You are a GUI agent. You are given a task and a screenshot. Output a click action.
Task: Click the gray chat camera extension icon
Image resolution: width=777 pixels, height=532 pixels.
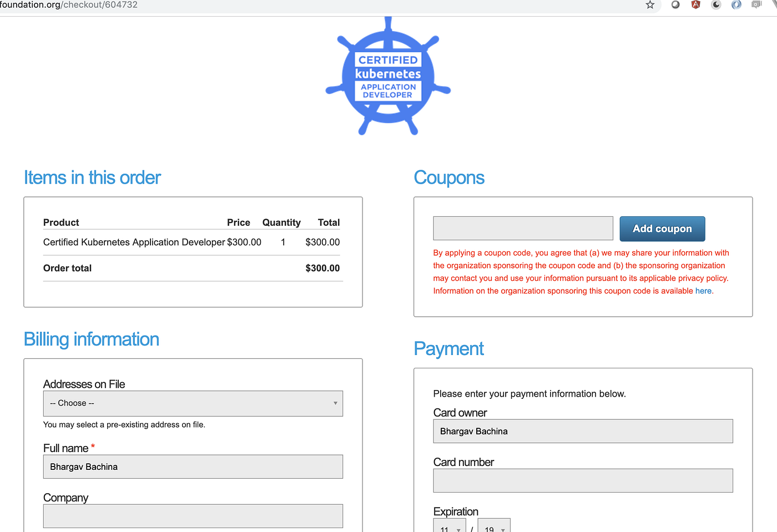tap(756, 4)
